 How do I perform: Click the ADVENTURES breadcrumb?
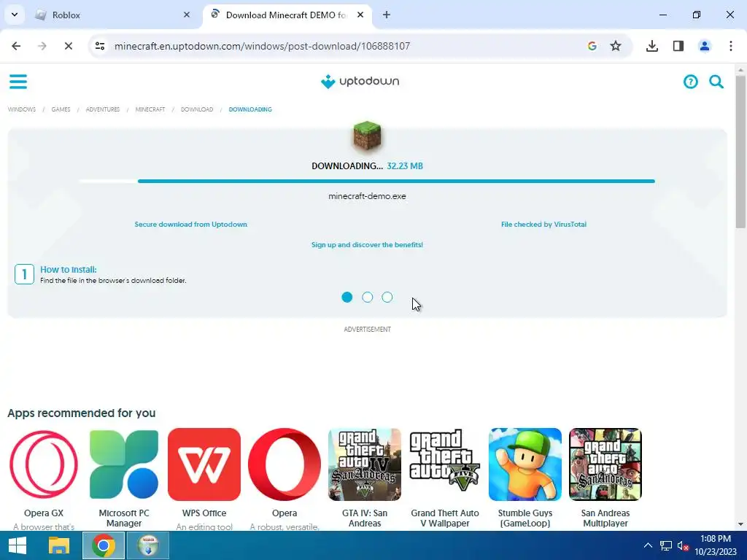click(x=103, y=109)
